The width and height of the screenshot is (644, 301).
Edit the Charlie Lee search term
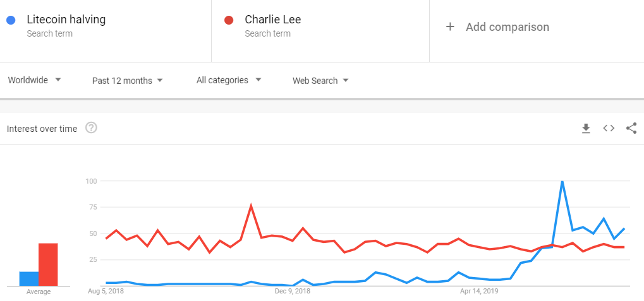coord(272,20)
